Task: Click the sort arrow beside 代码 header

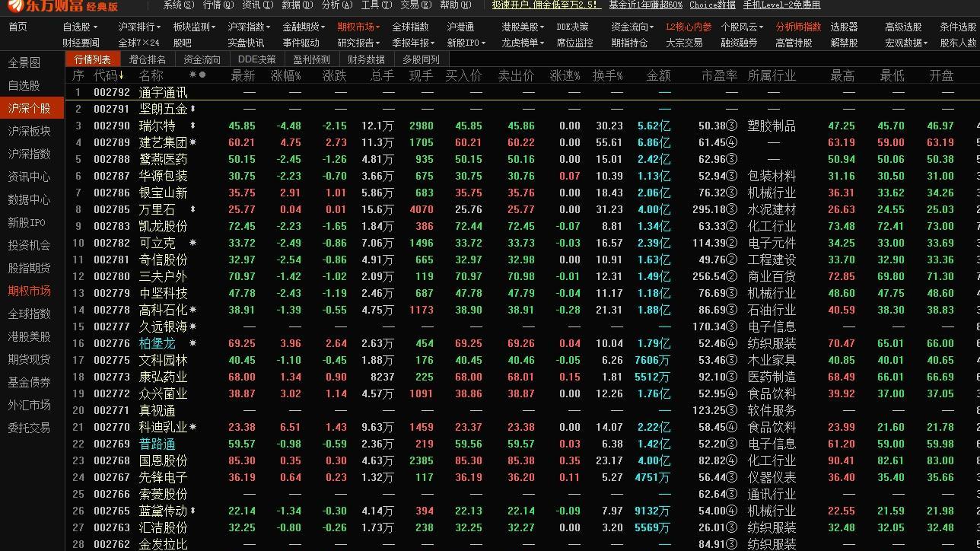Action: tap(122, 75)
